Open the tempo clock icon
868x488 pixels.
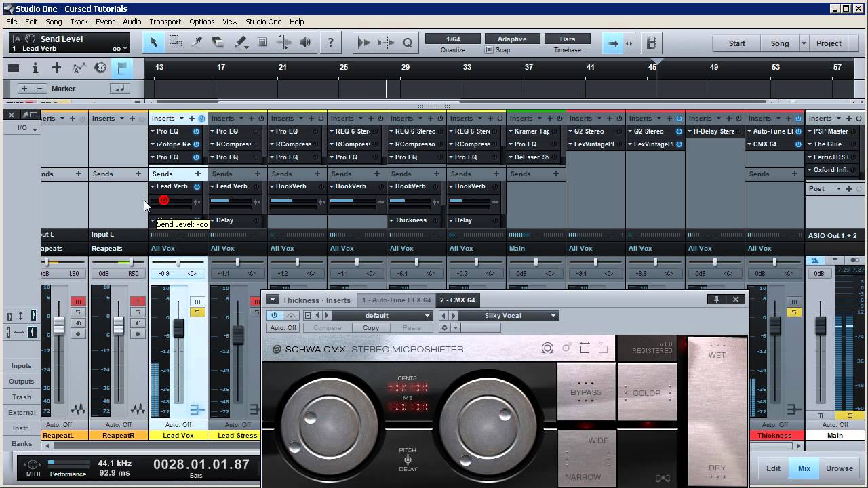coord(100,68)
